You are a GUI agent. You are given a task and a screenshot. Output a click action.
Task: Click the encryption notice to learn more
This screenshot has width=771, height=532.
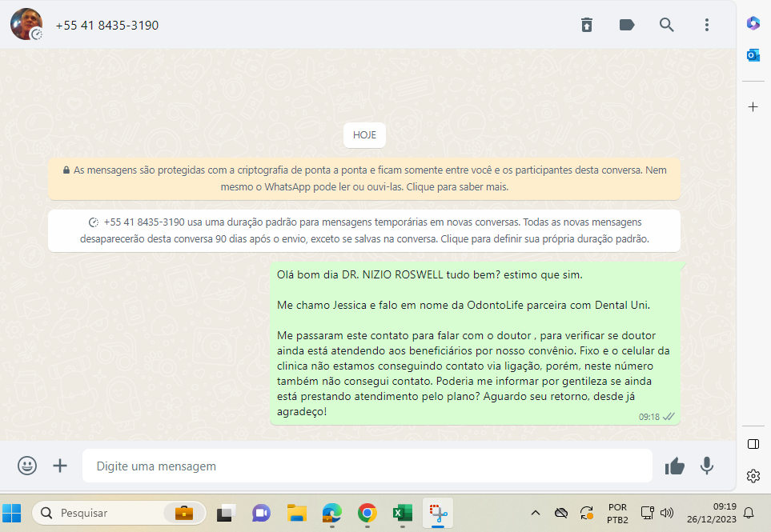(364, 178)
